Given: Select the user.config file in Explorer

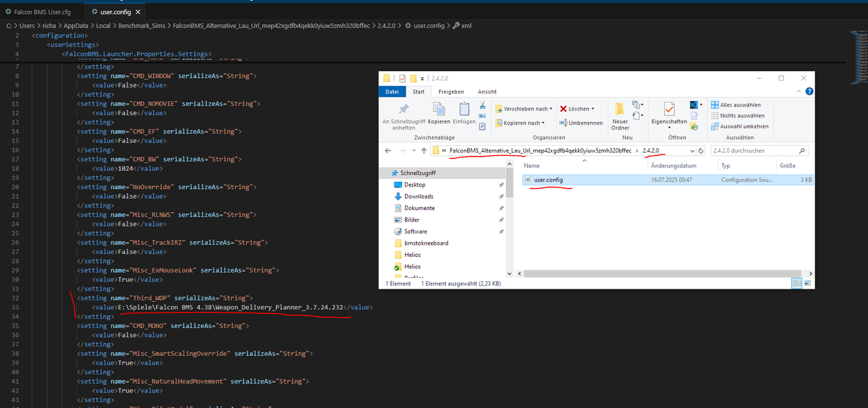Looking at the screenshot, I should (667, 180).
